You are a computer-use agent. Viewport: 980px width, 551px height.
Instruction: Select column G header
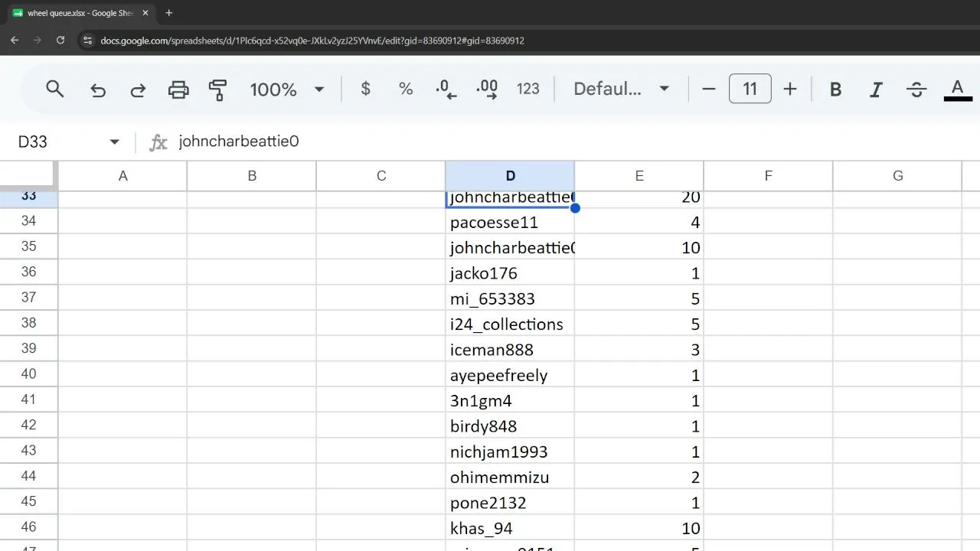click(x=897, y=176)
